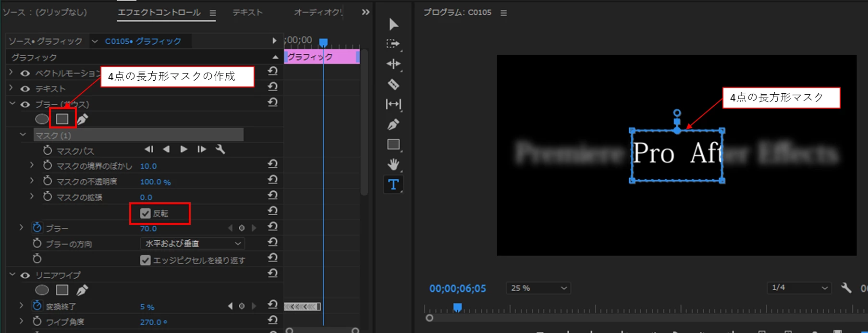Open ソース : (クリップなし) tab
Image resolution: width=868 pixels, height=333 pixels.
[x=45, y=12]
